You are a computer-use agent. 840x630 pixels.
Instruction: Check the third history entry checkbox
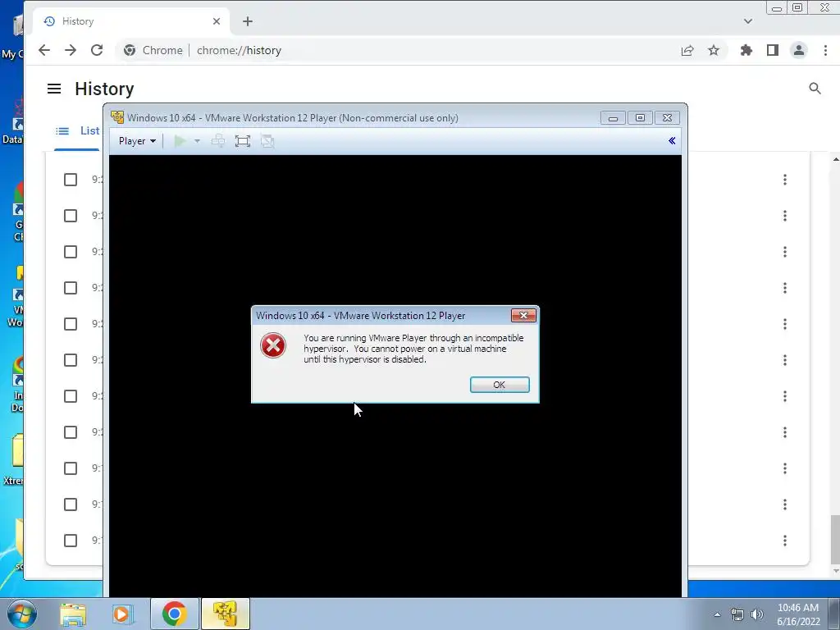point(71,252)
